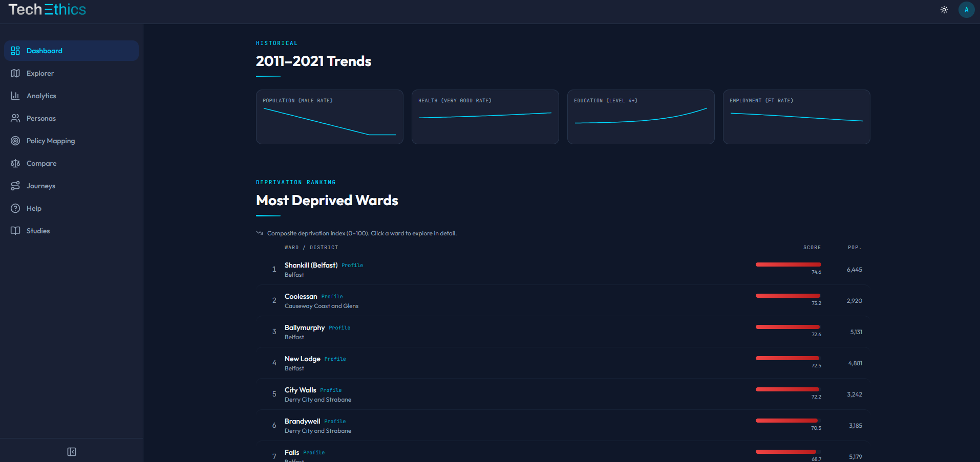
Task: Select the Explorer map icon
Action: [15, 73]
